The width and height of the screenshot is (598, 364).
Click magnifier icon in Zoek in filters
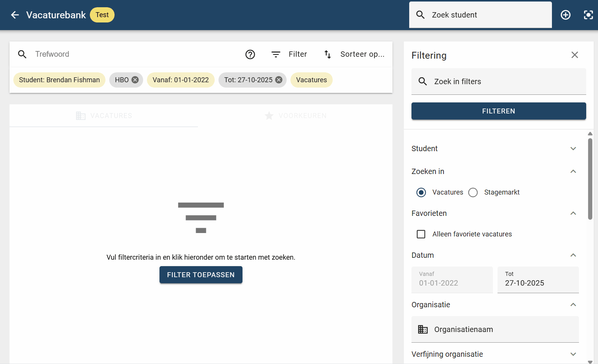(x=423, y=81)
